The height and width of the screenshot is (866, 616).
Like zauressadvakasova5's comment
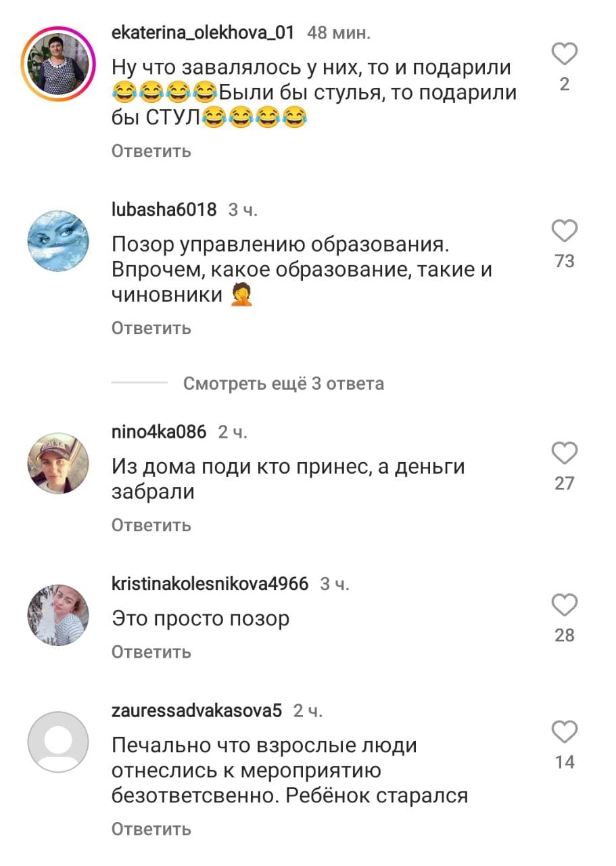click(565, 732)
